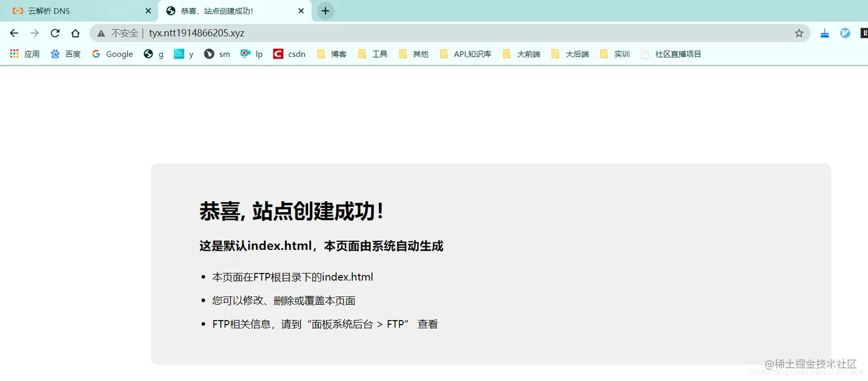Click the not-secure warning icon
The image size is (868, 381).
(x=101, y=33)
